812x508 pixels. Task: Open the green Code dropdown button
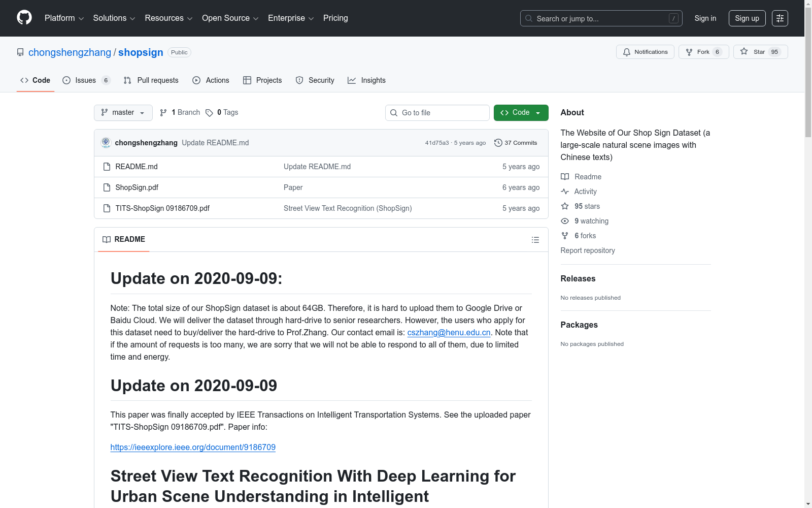pyautogui.click(x=521, y=113)
